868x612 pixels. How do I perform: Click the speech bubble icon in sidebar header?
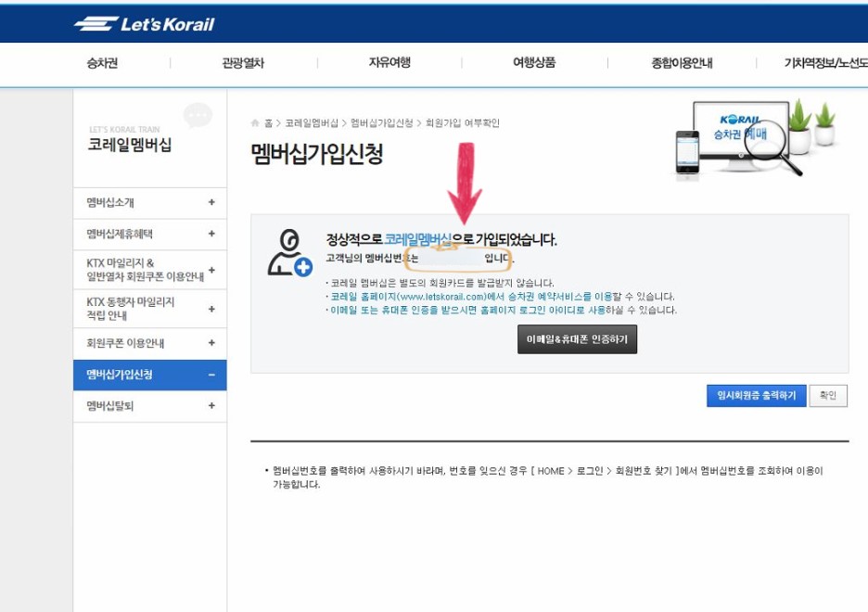(198, 115)
